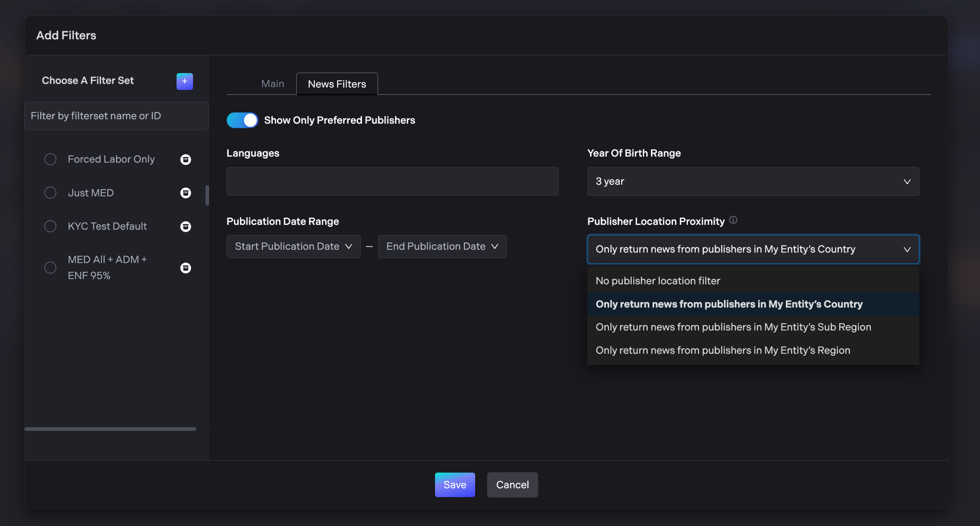The image size is (980, 526).
Task: Open the Start Publication Date picker
Action: tap(293, 246)
